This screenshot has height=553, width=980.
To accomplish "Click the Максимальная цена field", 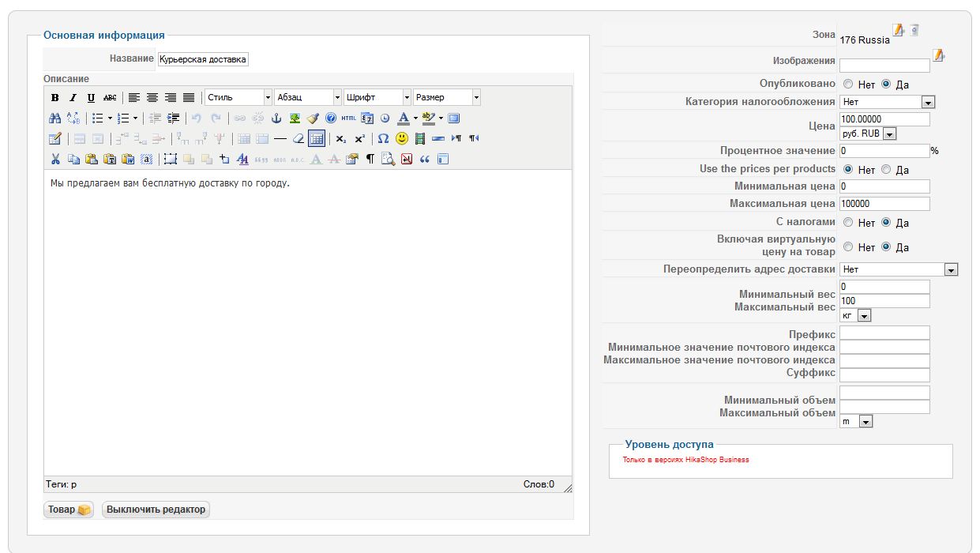I will pyautogui.click(x=885, y=204).
